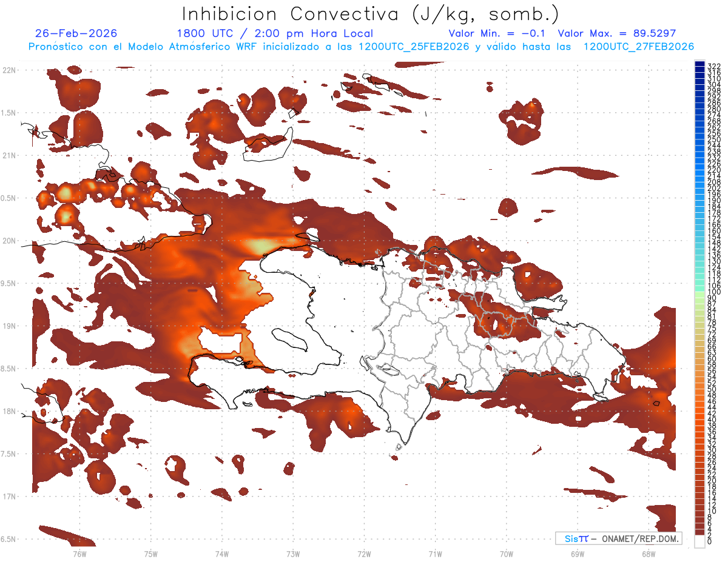Viewport: 728px width, 562px height.
Task: Click the "68W" longitude label
Action: coord(649,553)
